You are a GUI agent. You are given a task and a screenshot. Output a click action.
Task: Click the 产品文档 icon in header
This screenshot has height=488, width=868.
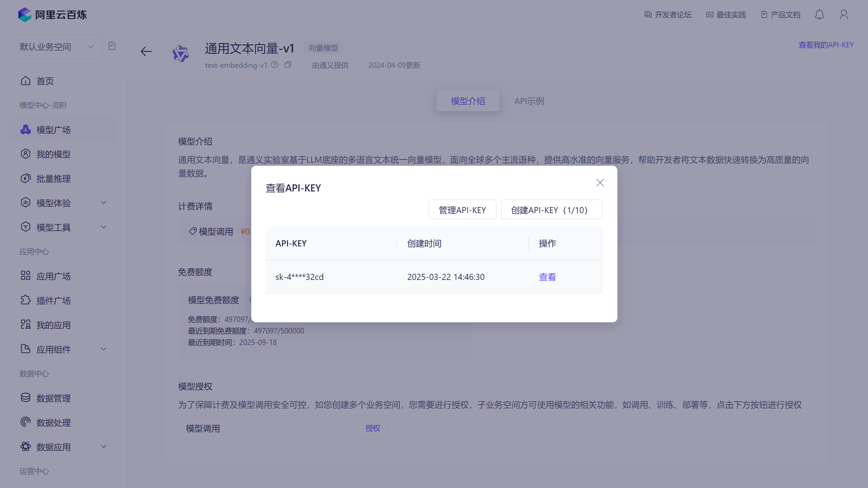[x=764, y=15]
